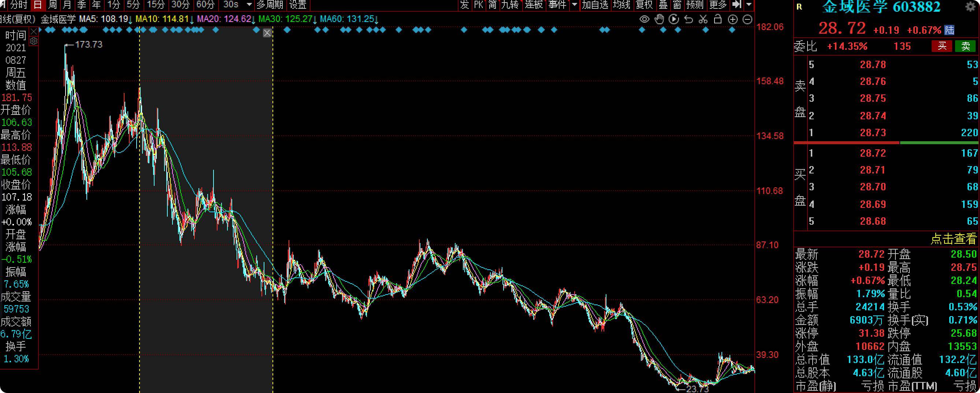This screenshot has height=393, width=980.
Task: Click the 委比 +14.35% value
Action: point(847,46)
